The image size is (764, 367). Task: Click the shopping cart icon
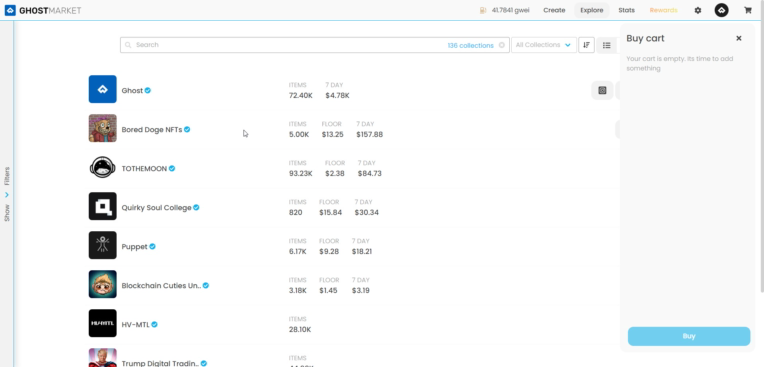point(747,10)
